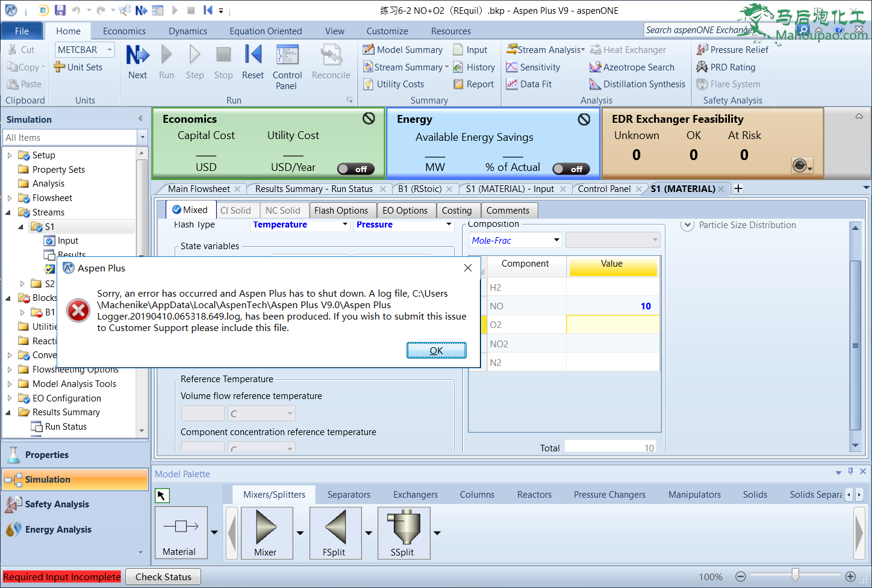Click the zoom out minus button
This screenshot has height=588, width=872.
tap(741, 577)
